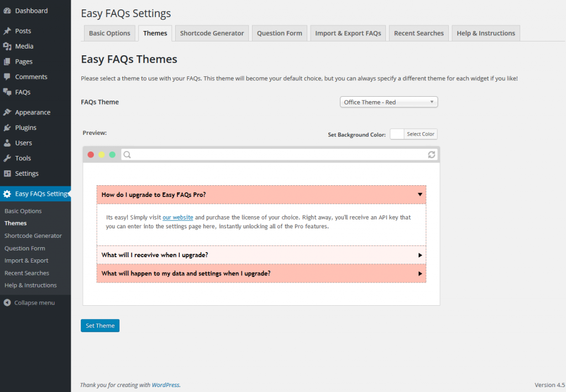Collapse the 'How do I upgrade' question
566x392 pixels.
coord(420,195)
